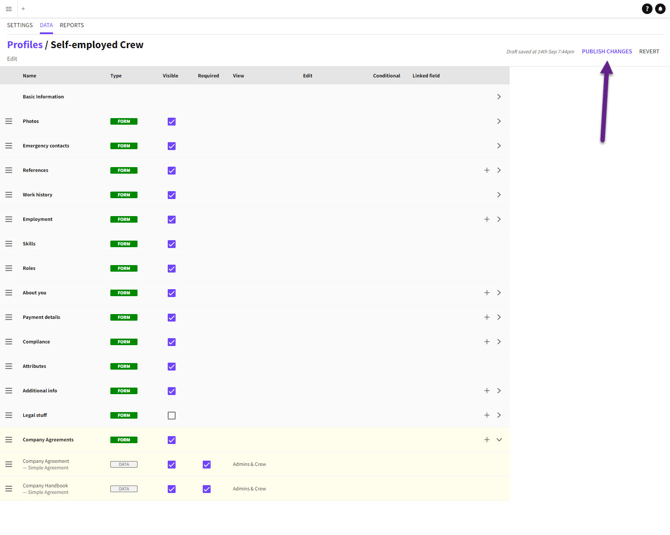Click the draft saved timestamp text
Screen dimensions: 670x535
[x=540, y=52]
